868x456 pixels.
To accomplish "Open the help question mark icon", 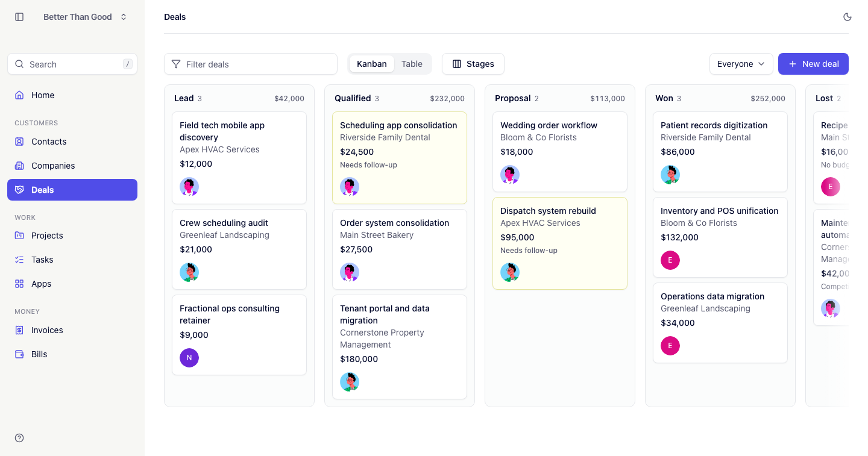I will click(x=19, y=438).
